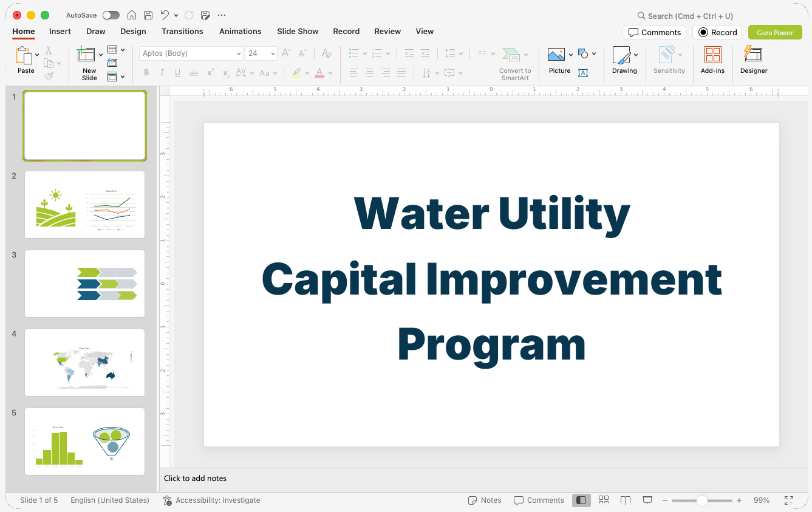This screenshot has height=512, width=812.
Task: Switch to the Transitions tab
Action: click(x=182, y=31)
